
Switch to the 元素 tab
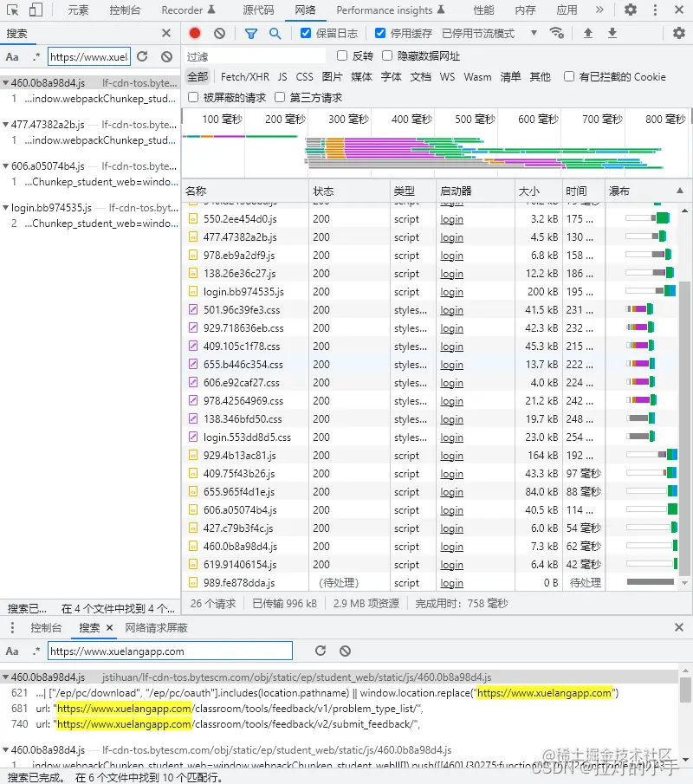[78, 10]
